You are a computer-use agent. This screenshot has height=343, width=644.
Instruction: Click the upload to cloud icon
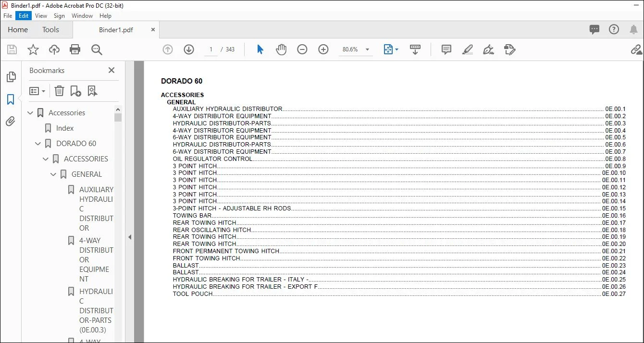[54, 49]
